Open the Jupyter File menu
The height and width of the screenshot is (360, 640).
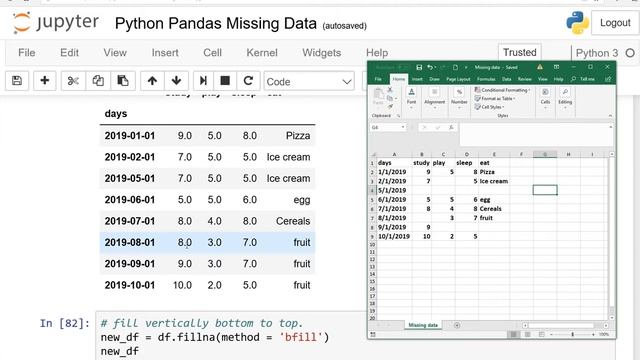[x=27, y=53]
